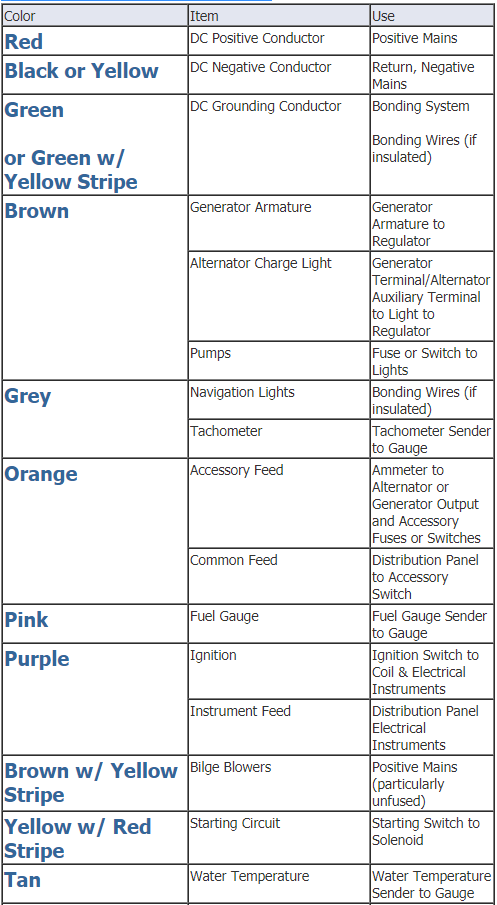Image resolution: width=497 pixels, height=905 pixels.
Task: Click the Grey color heading
Action: (28, 397)
